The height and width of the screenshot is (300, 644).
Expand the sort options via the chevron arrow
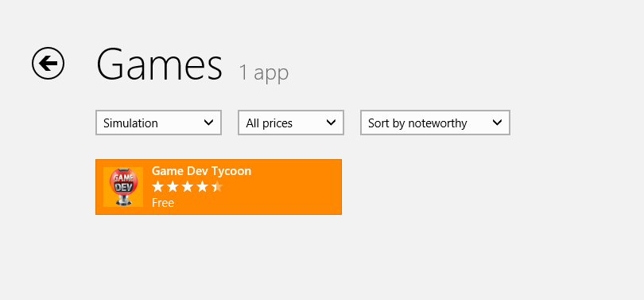[498, 123]
